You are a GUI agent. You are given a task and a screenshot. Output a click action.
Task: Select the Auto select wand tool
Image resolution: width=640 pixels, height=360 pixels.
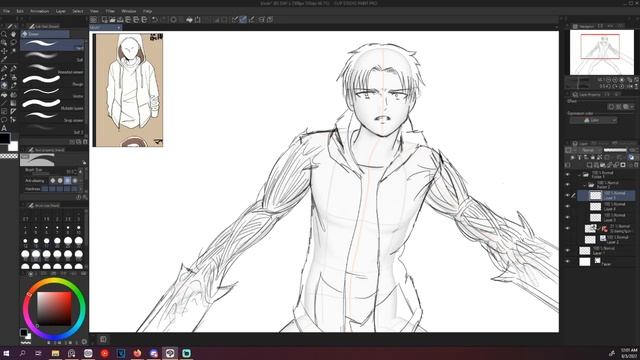pyautogui.click(x=13, y=51)
